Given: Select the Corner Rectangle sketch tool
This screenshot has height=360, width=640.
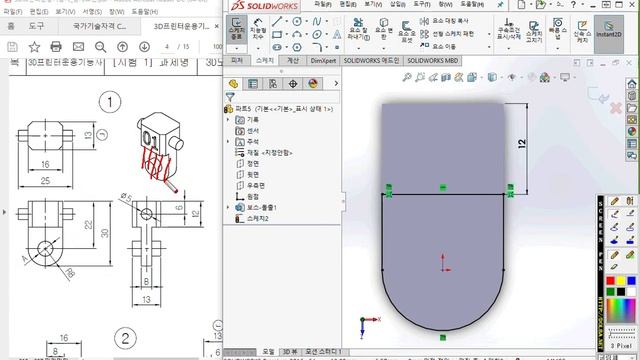Looking at the screenshot, I should [277, 35].
